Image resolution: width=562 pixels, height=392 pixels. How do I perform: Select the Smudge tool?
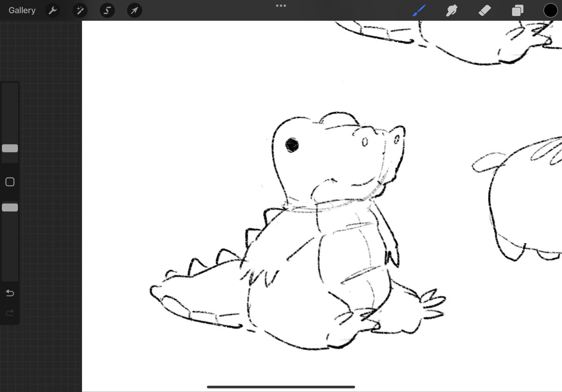point(451,10)
